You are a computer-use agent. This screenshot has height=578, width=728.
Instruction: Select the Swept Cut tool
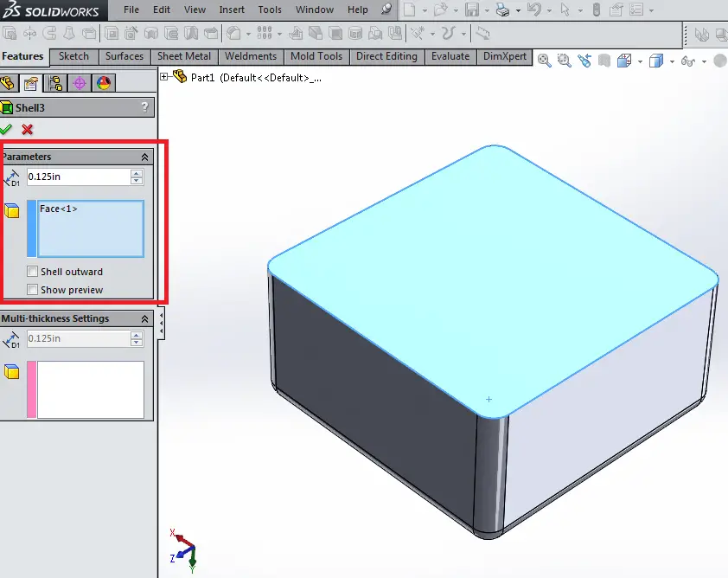[x=171, y=34]
